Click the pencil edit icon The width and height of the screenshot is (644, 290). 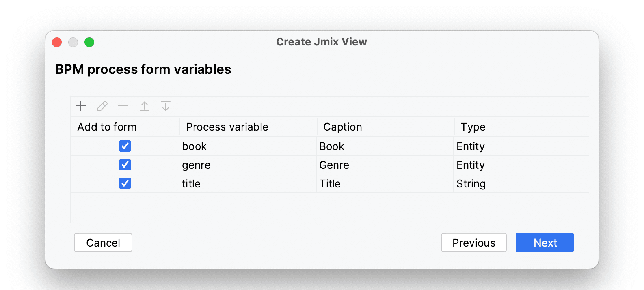point(102,106)
